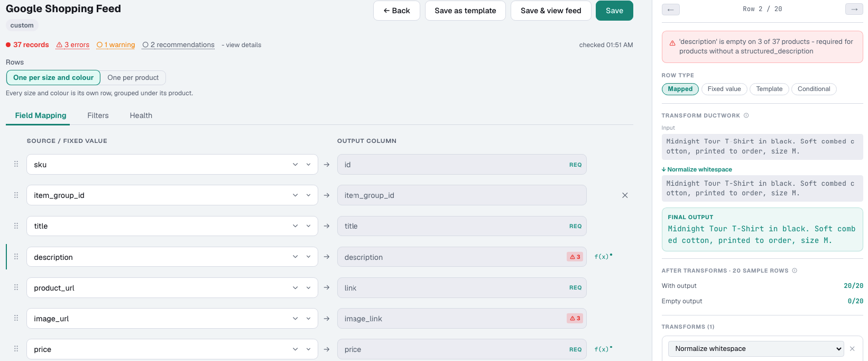Click the Final Output preview box
This screenshot has height=361, width=868.
[762, 229]
